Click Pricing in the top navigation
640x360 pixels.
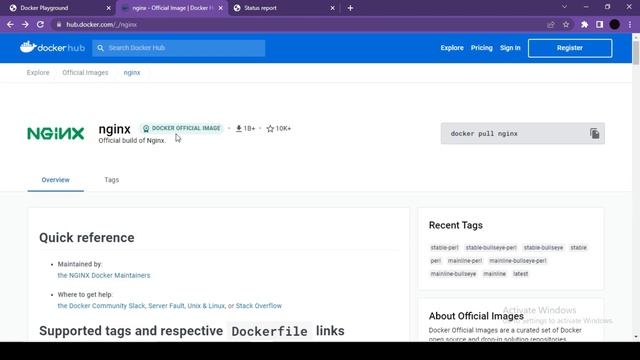[x=482, y=48]
